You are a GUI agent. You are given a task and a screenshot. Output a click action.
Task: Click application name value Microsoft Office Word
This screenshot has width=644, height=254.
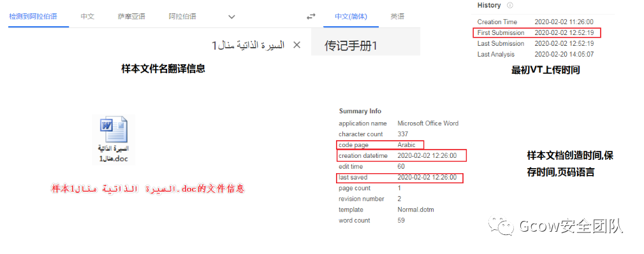428,123
